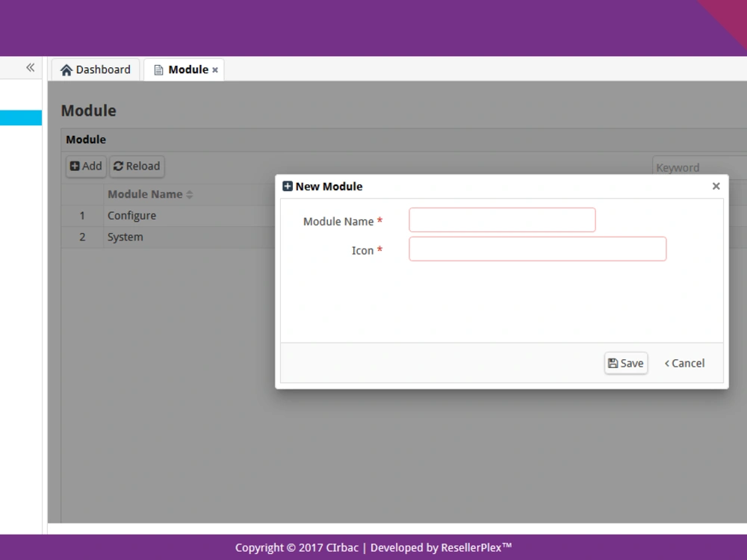Save the new module
The image size is (747, 560).
625,363
